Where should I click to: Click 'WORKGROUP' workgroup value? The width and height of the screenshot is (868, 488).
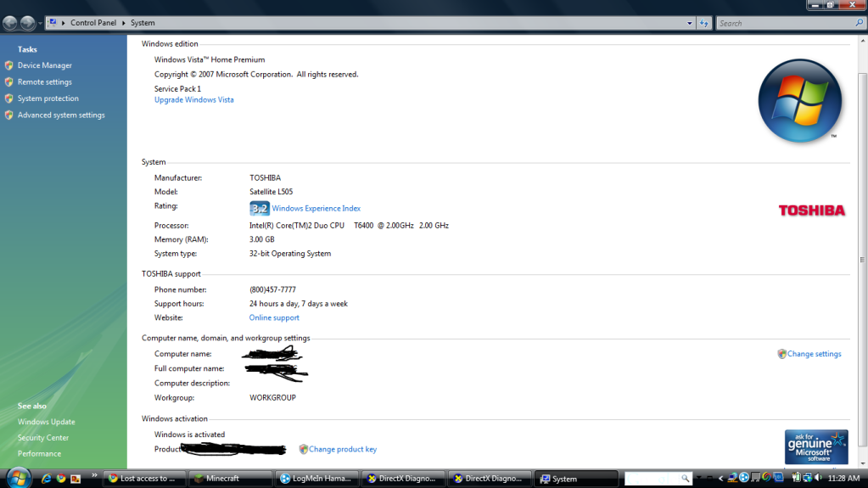coord(272,398)
